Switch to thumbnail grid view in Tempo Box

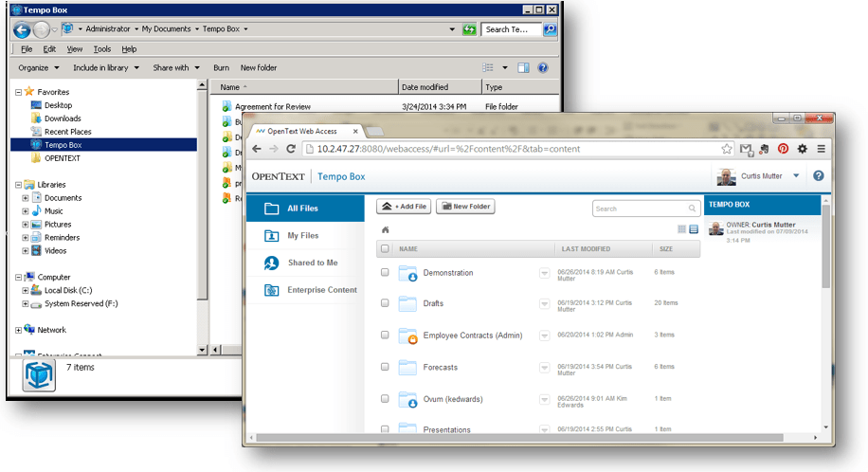point(681,229)
